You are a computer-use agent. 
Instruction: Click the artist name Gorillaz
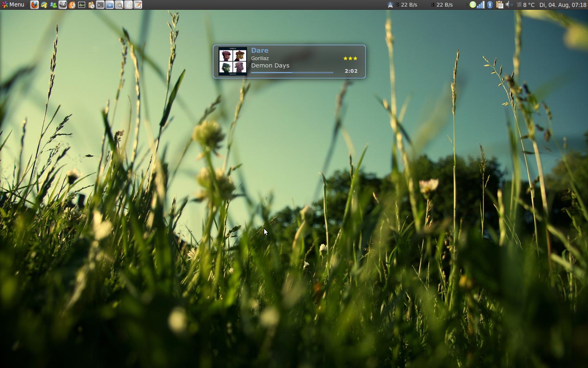(x=260, y=58)
